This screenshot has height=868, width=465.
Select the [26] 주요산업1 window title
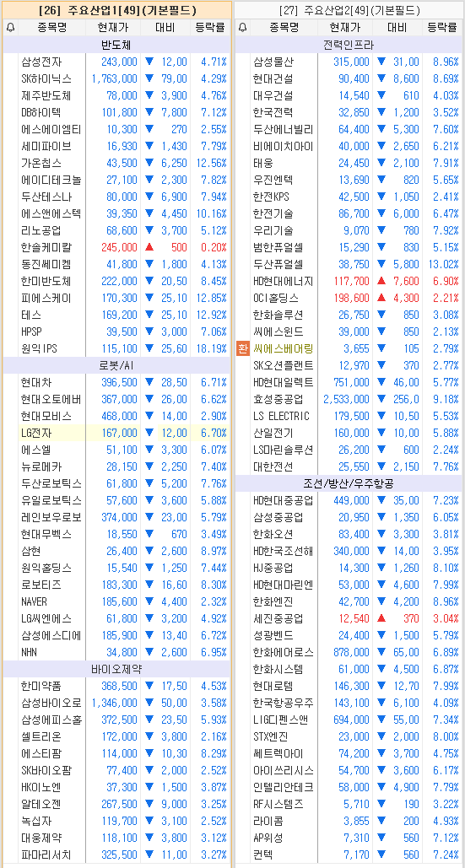click(x=116, y=10)
